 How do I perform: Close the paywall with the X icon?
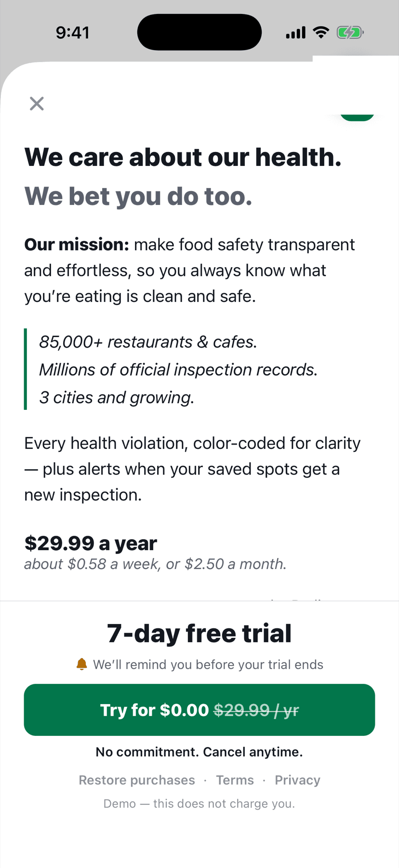pyautogui.click(x=37, y=103)
